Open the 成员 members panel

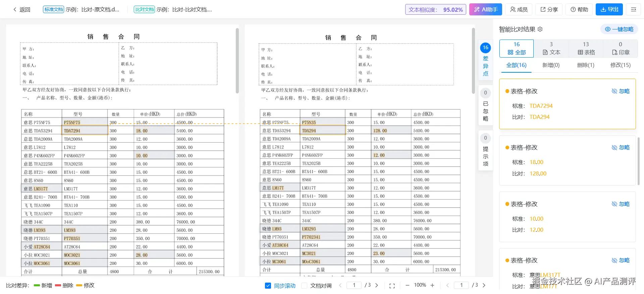click(x=519, y=9)
